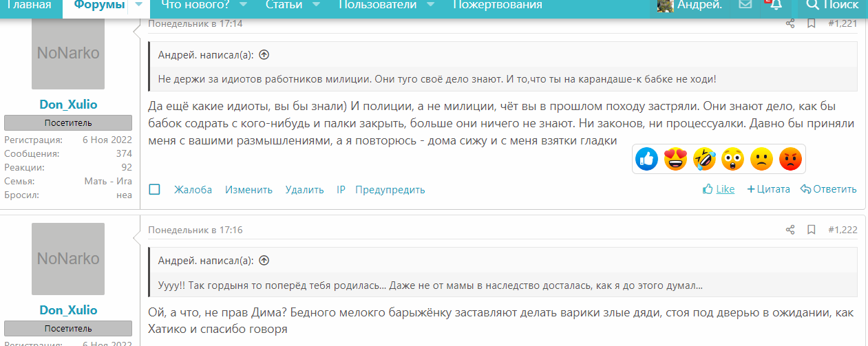This screenshot has height=346, width=868.
Task: Open notifications via the bell icon
Action: pyautogui.click(x=775, y=6)
